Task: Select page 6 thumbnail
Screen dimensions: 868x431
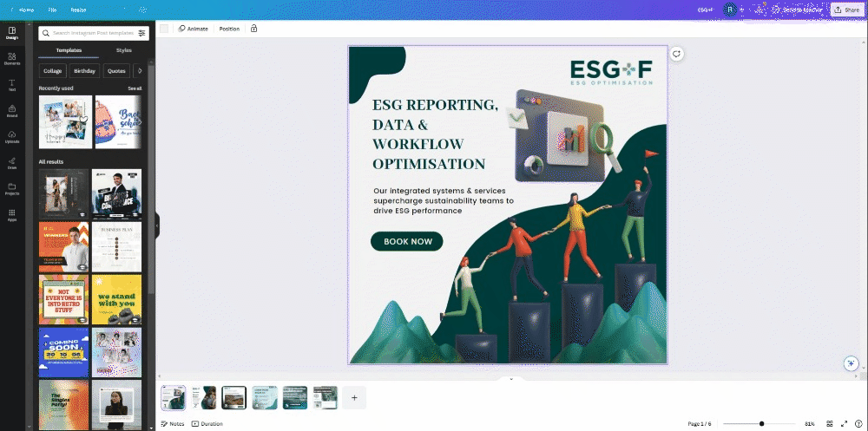Action: [325, 397]
